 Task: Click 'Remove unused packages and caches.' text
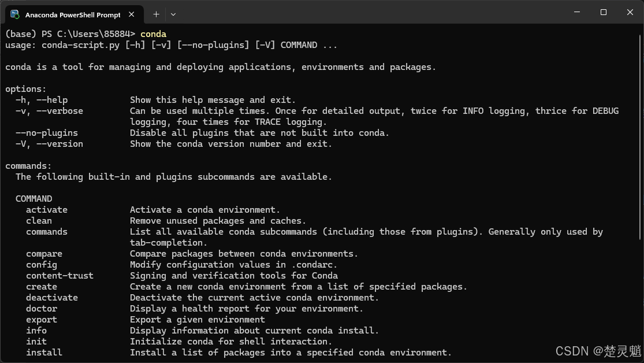coord(218,221)
